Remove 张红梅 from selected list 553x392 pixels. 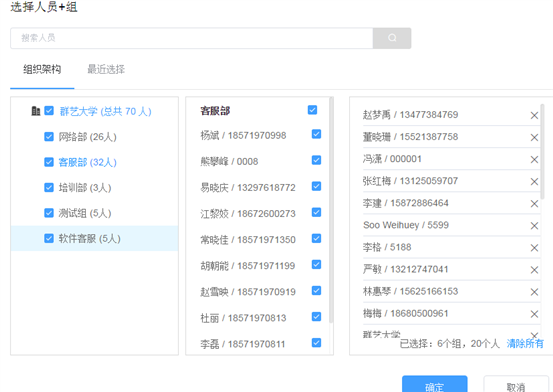click(534, 181)
